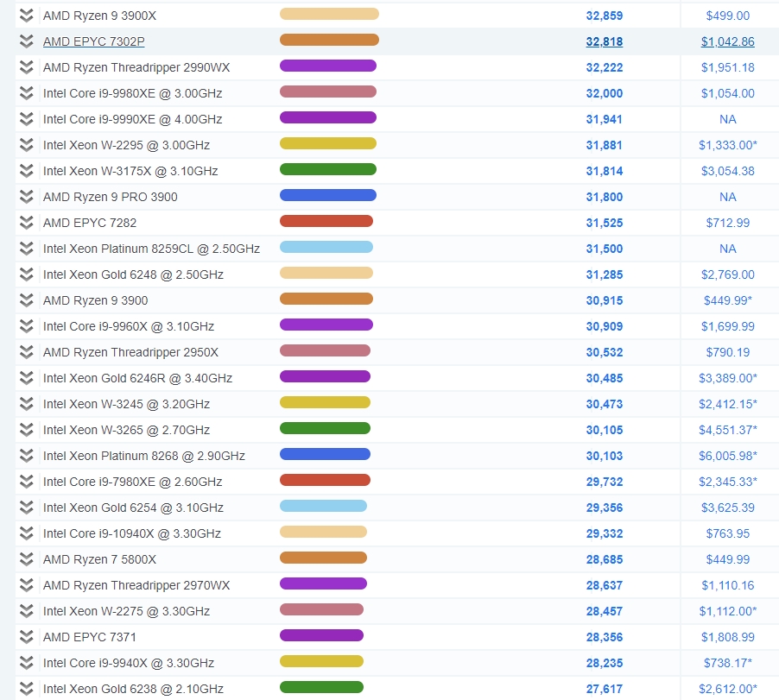The width and height of the screenshot is (779, 700).
Task: Open Intel Xeon W-3265 @ 2.70GHz link
Action: 126,430
